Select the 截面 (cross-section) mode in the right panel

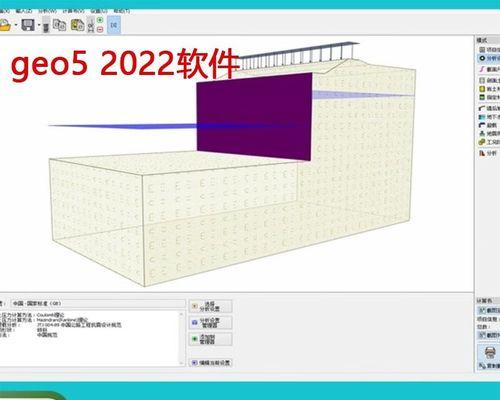pyautogui.click(x=489, y=69)
